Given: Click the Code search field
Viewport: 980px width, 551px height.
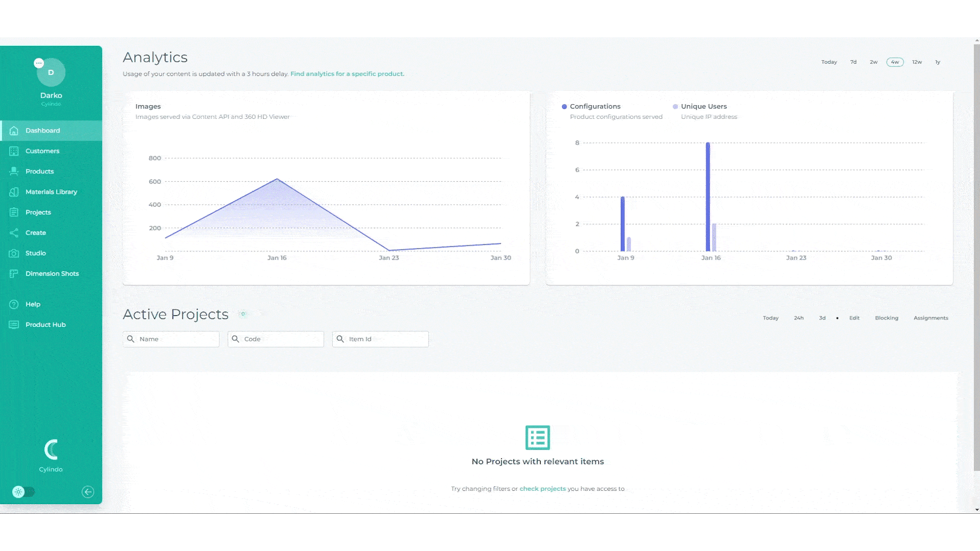Looking at the screenshot, I should (x=276, y=339).
